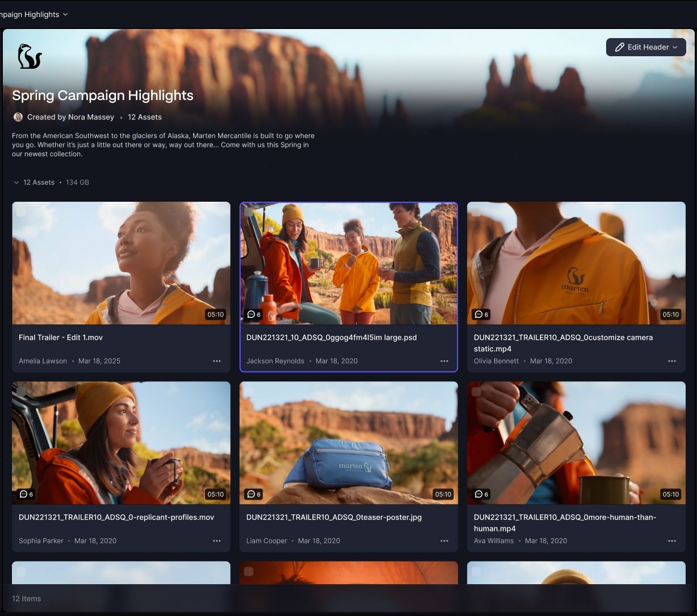The image size is (697, 616).
Task: Open the three-friends large.psd thumbnail
Action: pos(349,263)
